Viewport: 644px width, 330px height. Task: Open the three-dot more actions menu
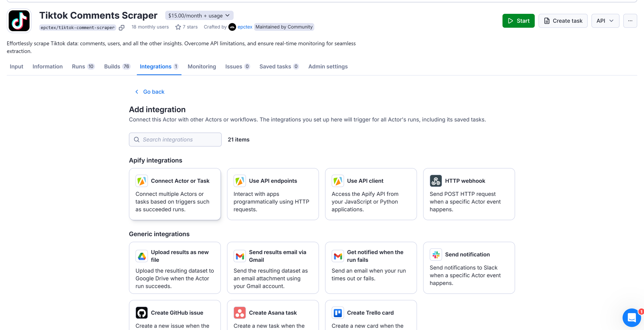pyautogui.click(x=630, y=21)
